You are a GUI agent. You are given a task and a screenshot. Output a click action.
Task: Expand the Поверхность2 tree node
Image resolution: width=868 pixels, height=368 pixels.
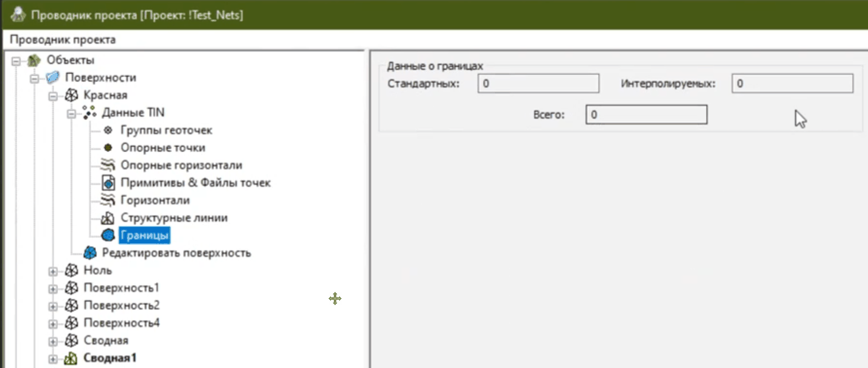(53, 306)
